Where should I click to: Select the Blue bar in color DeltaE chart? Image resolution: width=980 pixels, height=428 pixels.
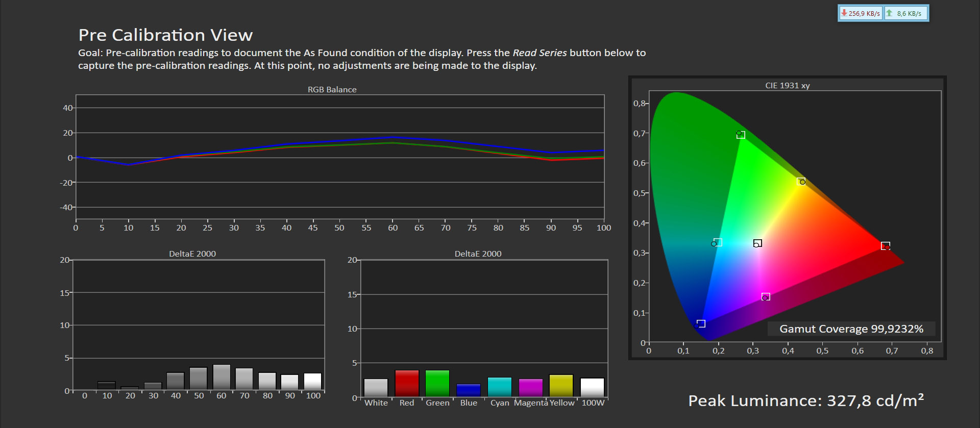(x=469, y=390)
